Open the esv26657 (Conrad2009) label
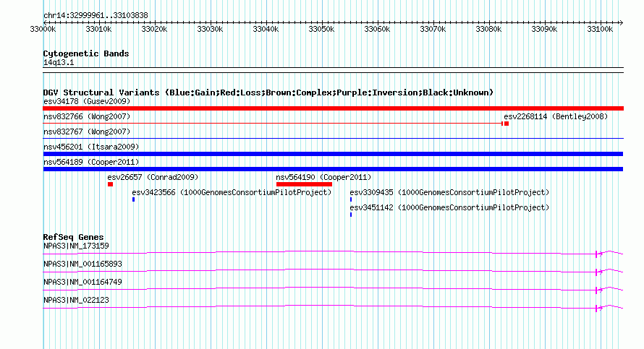 point(153,177)
